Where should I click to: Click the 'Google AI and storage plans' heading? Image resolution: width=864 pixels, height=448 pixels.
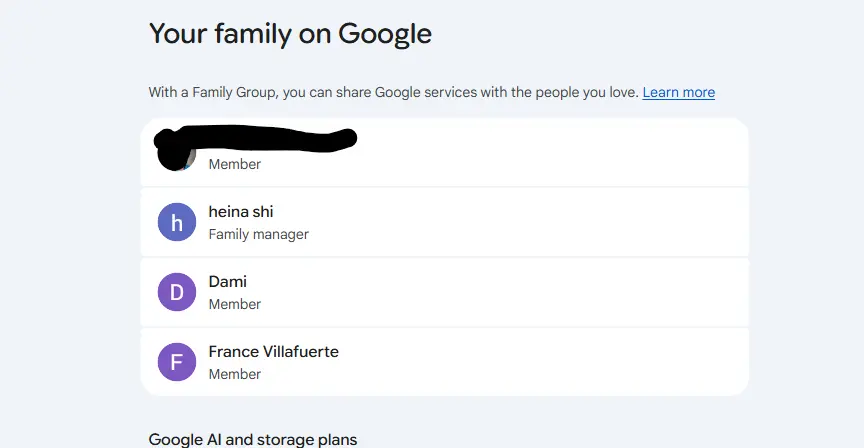tap(253, 439)
